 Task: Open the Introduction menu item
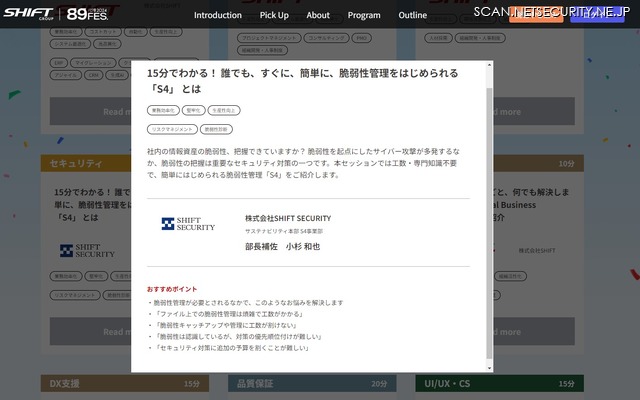pos(217,15)
